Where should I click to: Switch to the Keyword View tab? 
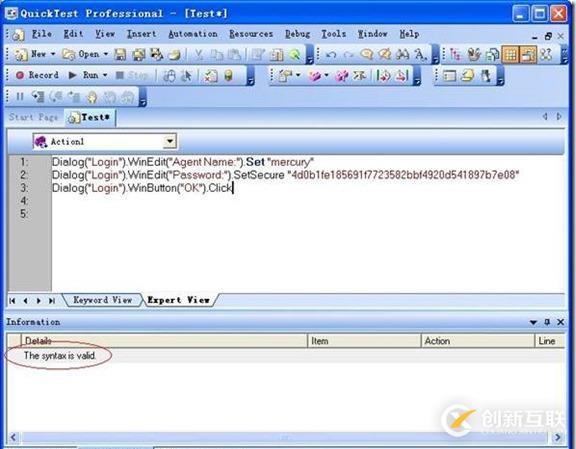[x=102, y=300]
